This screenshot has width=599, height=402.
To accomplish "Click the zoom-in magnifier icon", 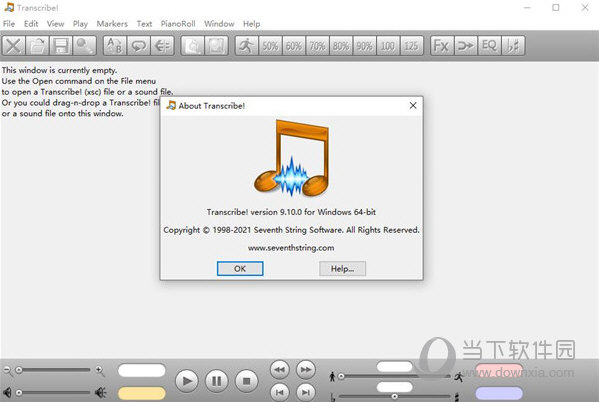I will click(100, 370).
